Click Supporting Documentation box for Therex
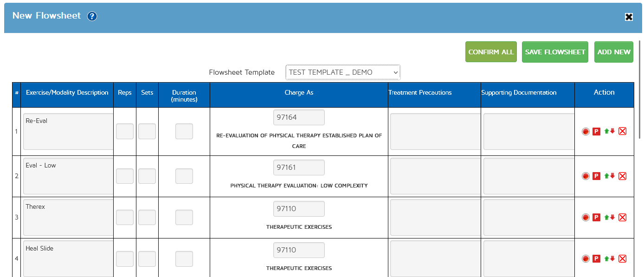 point(528,217)
